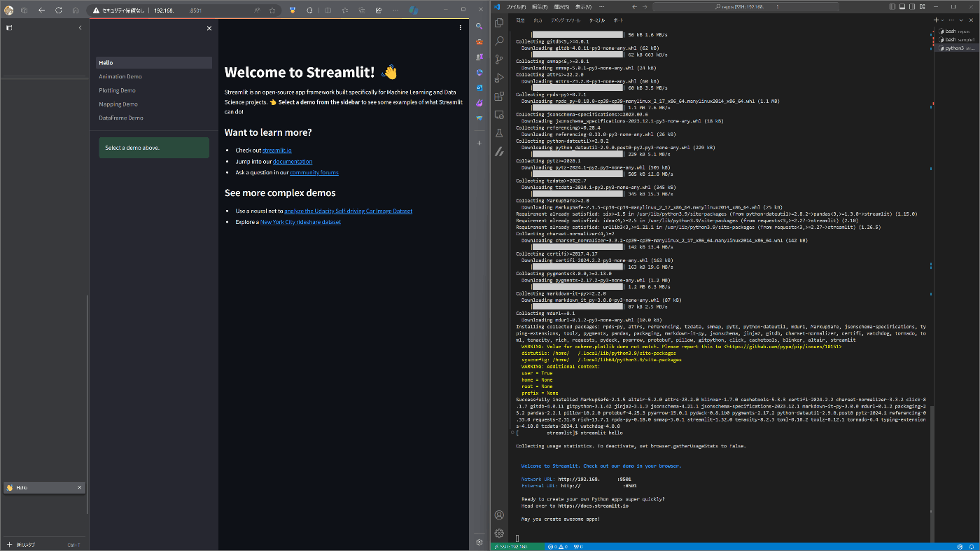The image size is (980, 551).
Task: Open Edge sidebar settings gear
Action: pos(479,542)
